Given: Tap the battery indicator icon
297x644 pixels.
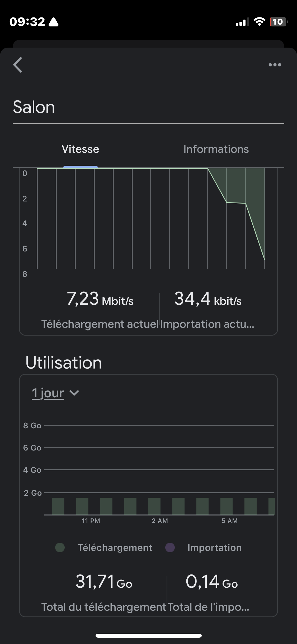Looking at the screenshot, I should (278, 22).
